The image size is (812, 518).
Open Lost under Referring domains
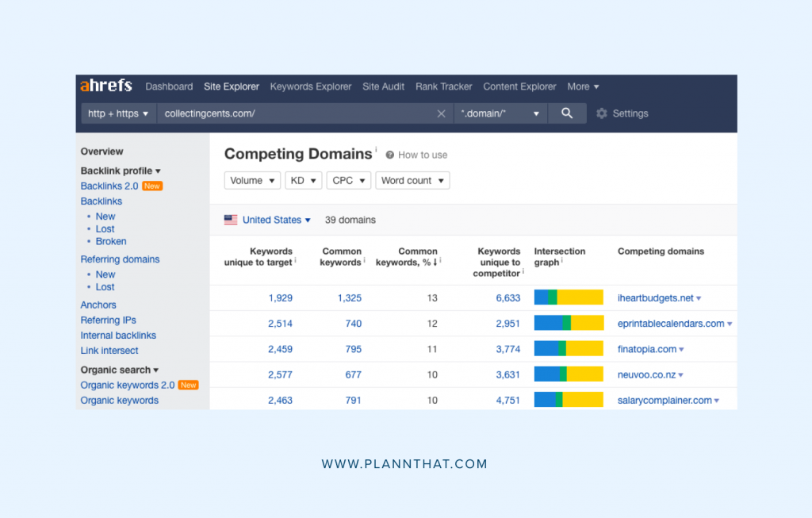pyautogui.click(x=105, y=287)
